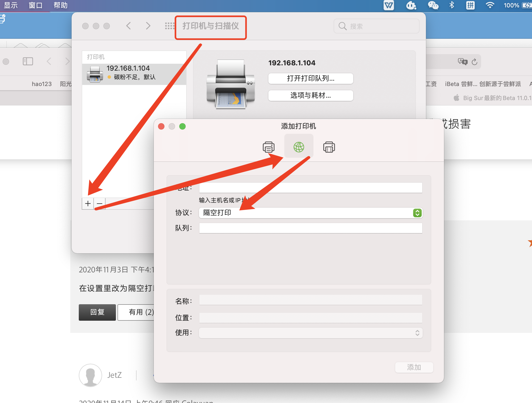532x403 pixels.
Task: Select the IP globe tab icon
Action: (299, 147)
